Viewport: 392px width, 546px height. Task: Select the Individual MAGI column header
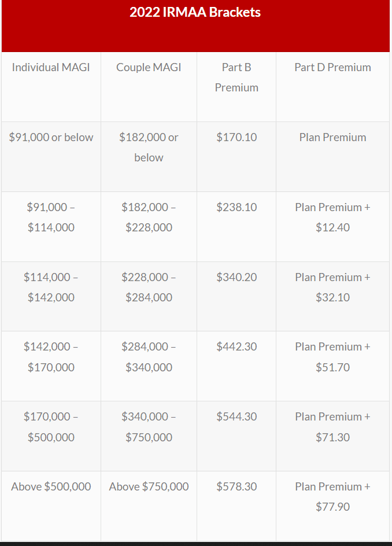[x=51, y=67]
